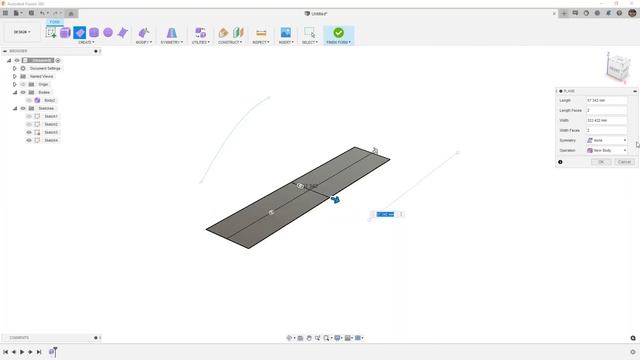Viewport: 640px width, 360px height.
Task: Open the Modify menu
Action: [144, 42]
